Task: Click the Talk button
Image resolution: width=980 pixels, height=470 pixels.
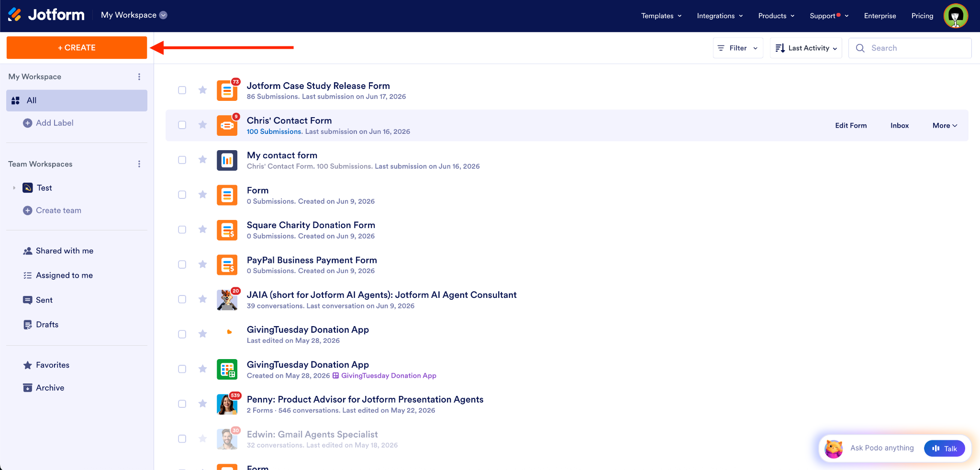Action: pyautogui.click(x=944, y=448)
